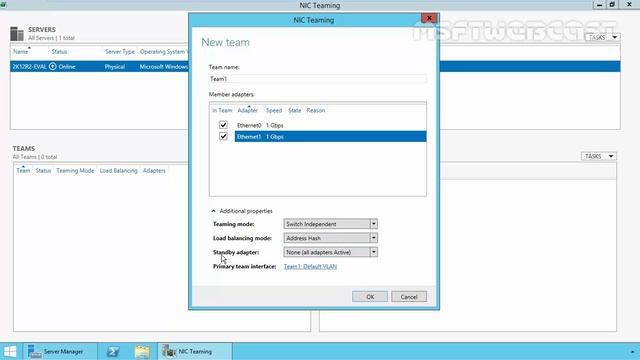640x360 pixels.
Task: Click Physical server type cell
Action: pos(115,67)
